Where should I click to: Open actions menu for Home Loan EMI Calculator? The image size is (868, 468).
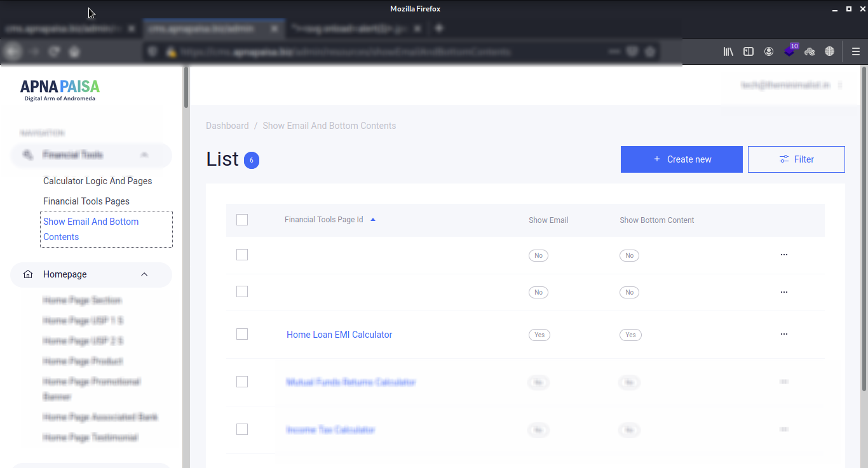[x=783, y=334]
